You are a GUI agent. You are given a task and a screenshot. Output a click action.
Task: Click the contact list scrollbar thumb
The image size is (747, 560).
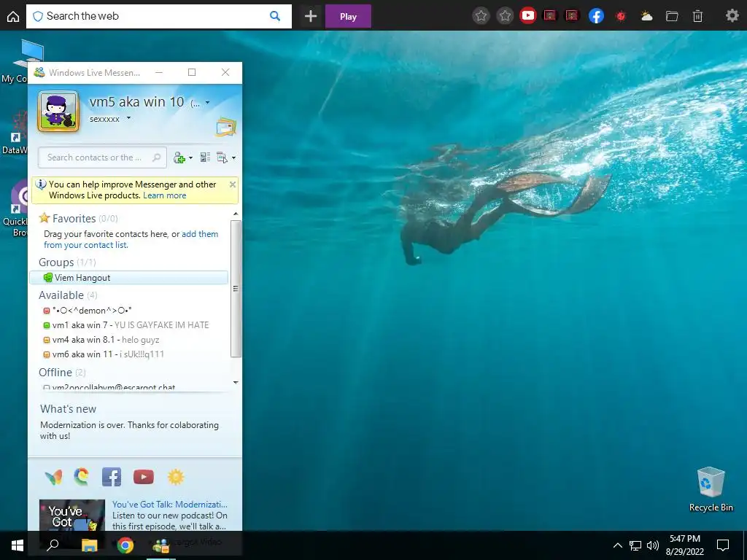[236, 289]
